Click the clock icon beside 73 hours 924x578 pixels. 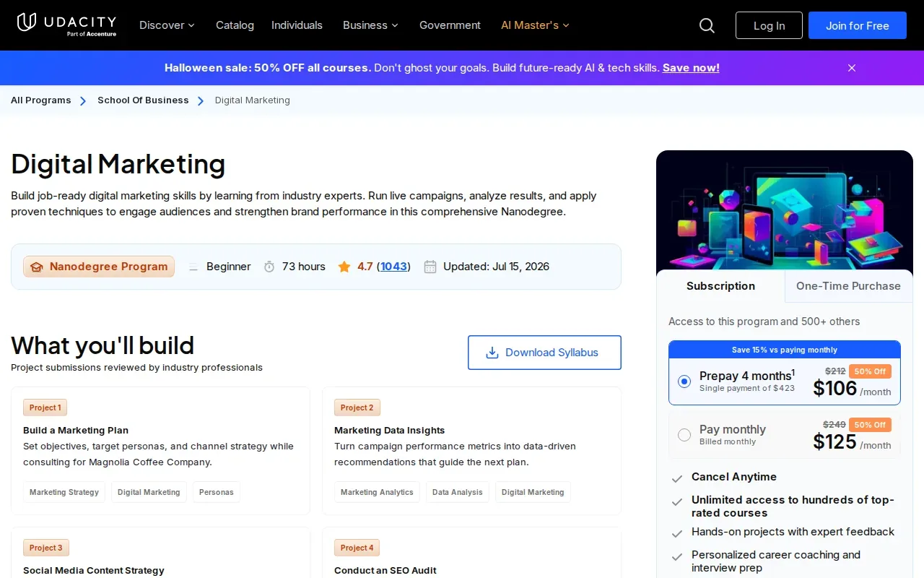click(x=269, y=267)
